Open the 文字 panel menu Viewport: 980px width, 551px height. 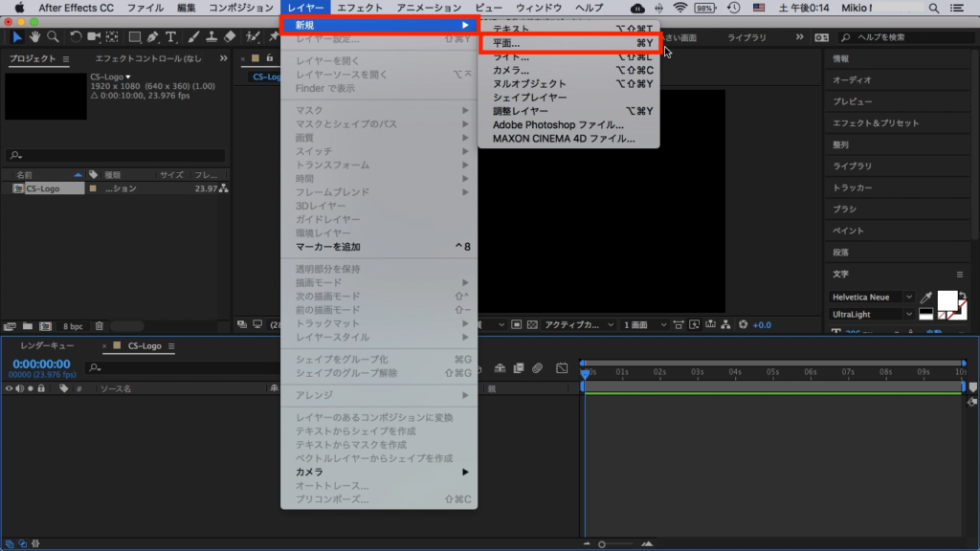pos(960,275)
